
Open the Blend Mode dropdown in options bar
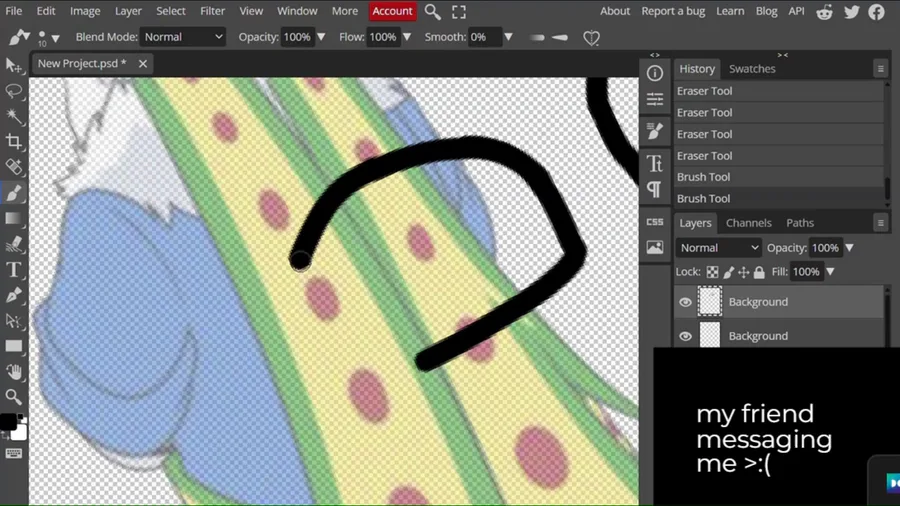(x=183, y=37)
